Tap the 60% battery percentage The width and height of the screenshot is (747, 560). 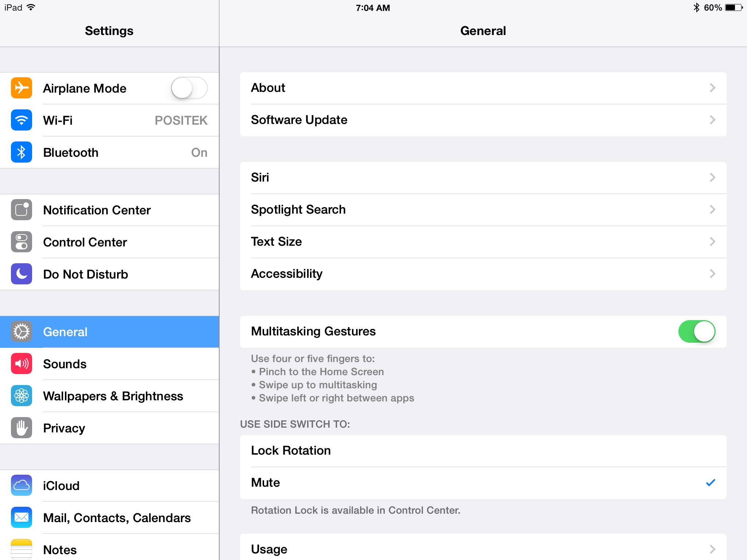click(x=713, y=8)
